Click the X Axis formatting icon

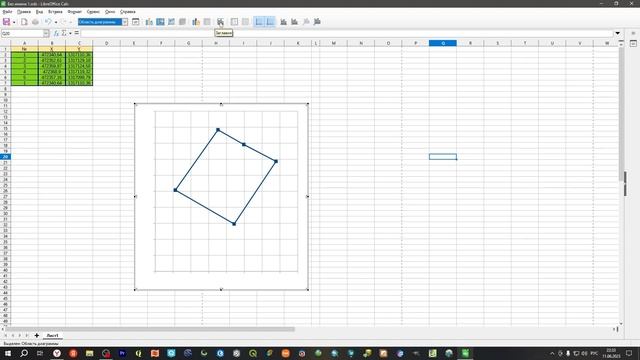(283, 22)
